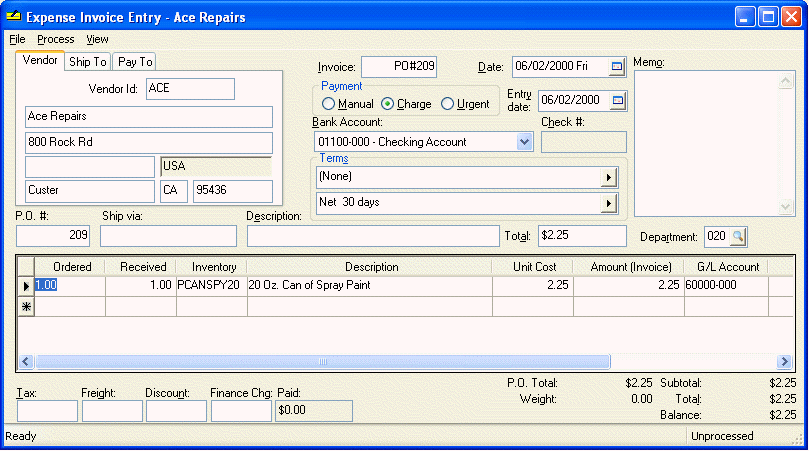Click the Total amount field
809x451 pixels.
[x=583, y=236]
